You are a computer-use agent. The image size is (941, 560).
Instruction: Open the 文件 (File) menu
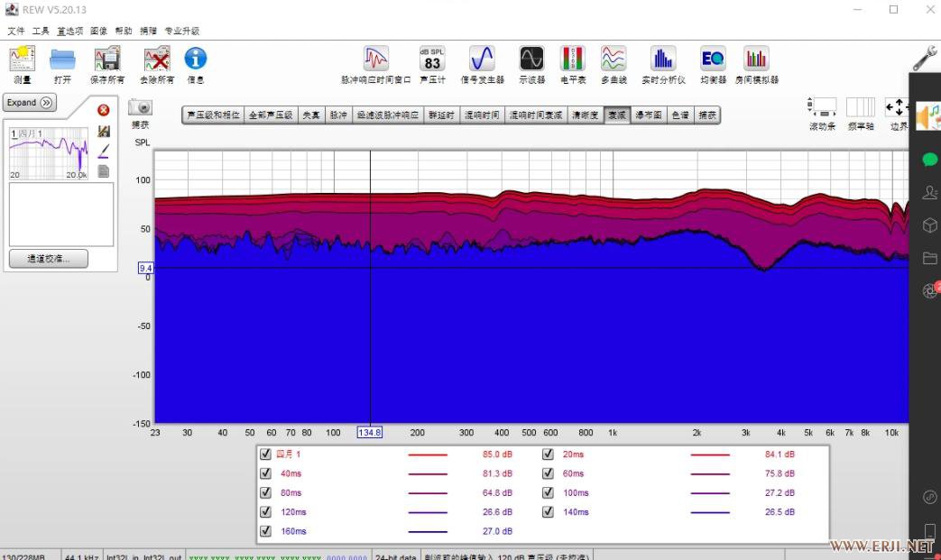point(16,31)
